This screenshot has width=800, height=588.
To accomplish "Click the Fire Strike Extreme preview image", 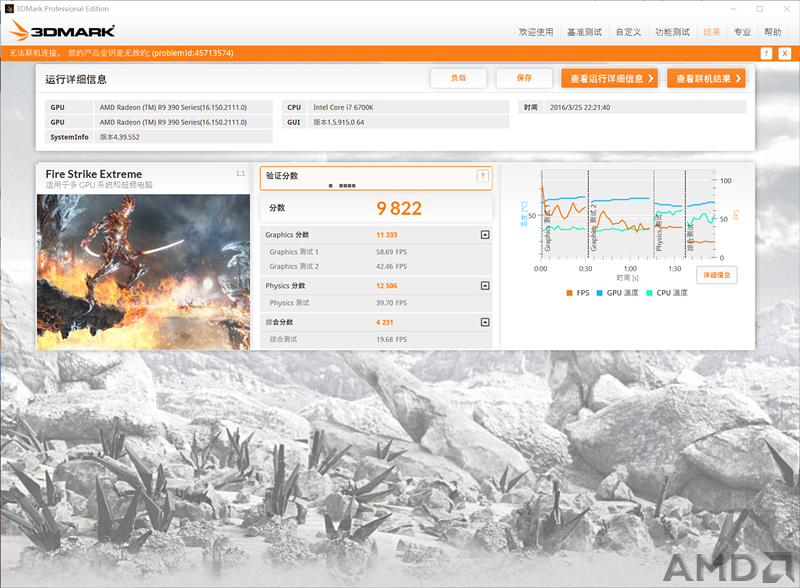I will click(143, 272).
